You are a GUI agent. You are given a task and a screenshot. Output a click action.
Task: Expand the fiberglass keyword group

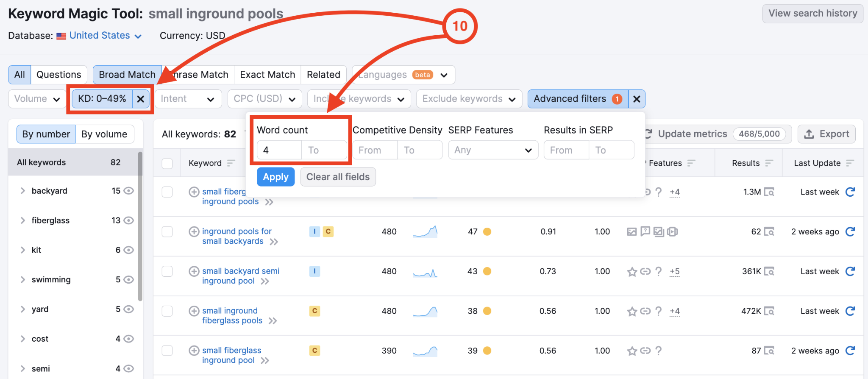point(23,220)
